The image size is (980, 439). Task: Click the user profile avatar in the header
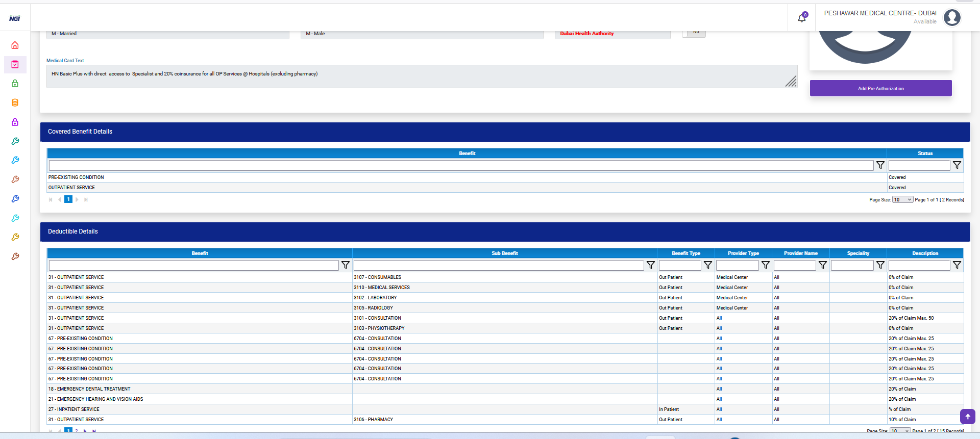[952, 18]
